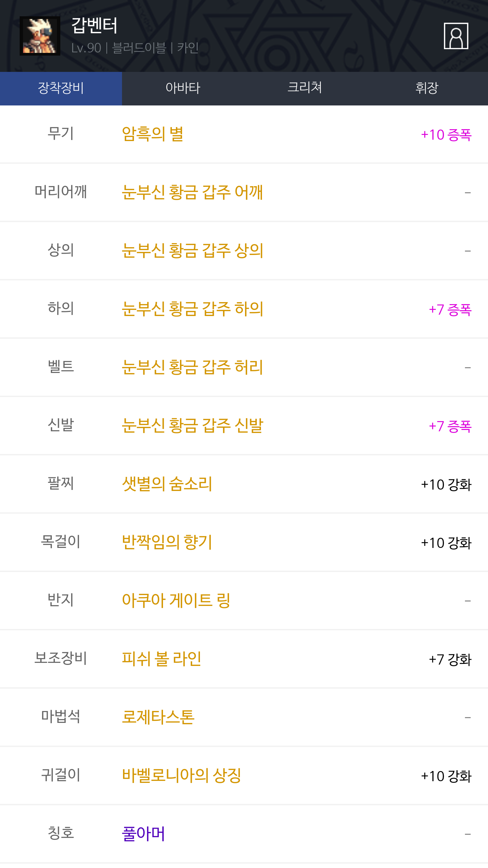Open the weapon item 암흑의 별
Screen dimensions: 488x868
pyautogui.click(x=152, y=134)
